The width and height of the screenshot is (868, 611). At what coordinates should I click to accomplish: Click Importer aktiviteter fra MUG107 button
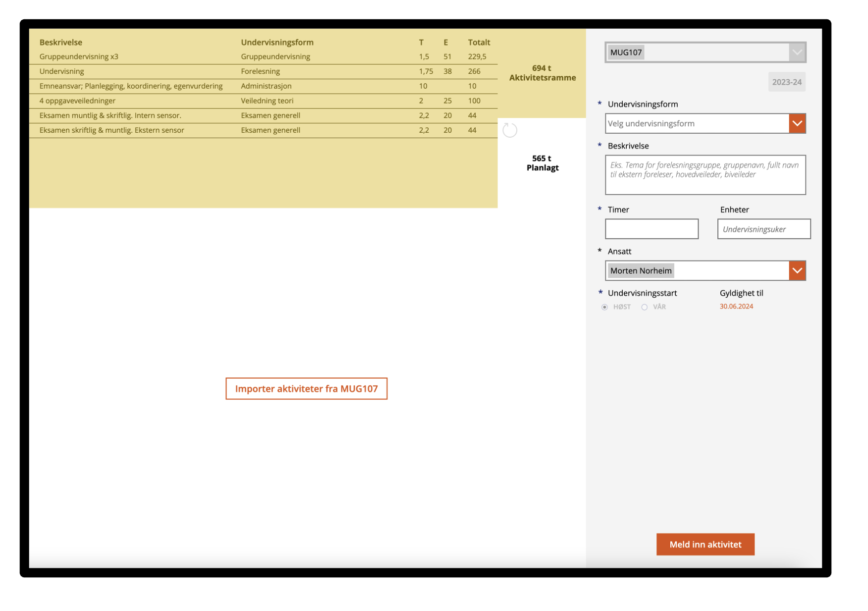[306, 389]
